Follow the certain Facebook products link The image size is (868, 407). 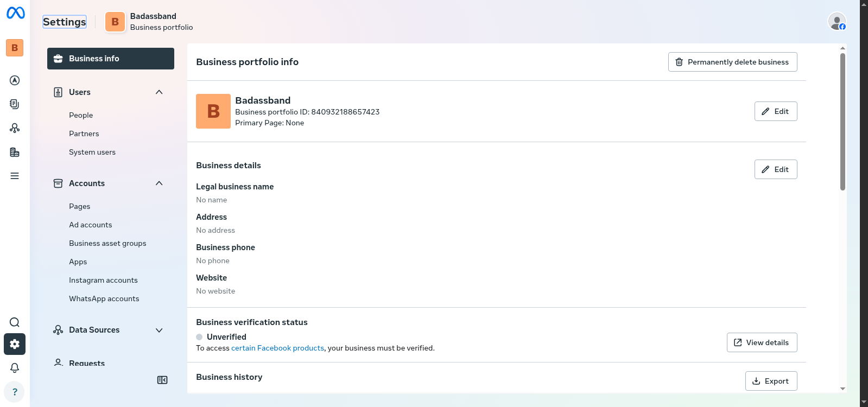click(x=277, y=348)
